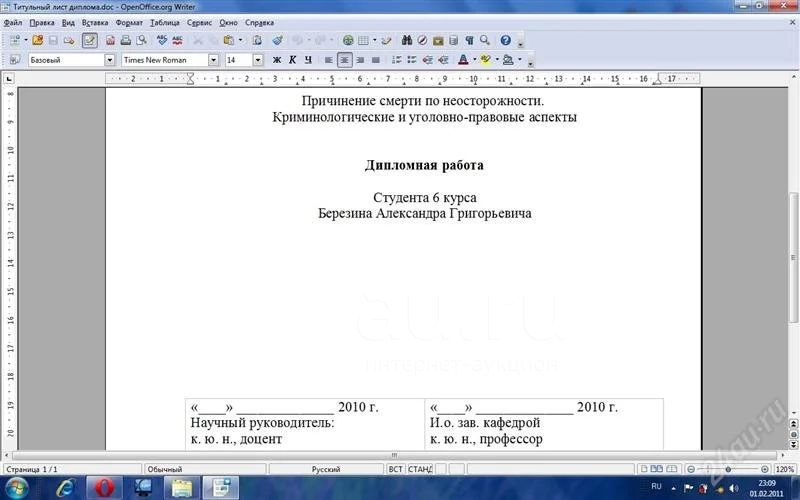Toggle AutoSpellcheck icon
Screen dimensions: 800x500
[x=178, y=40]
